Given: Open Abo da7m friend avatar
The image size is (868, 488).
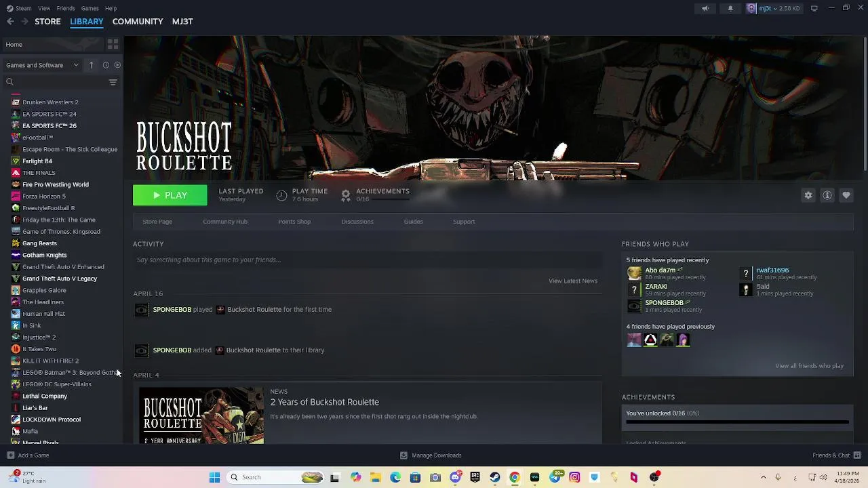Looking at the screenshot, I should (634, 273).
